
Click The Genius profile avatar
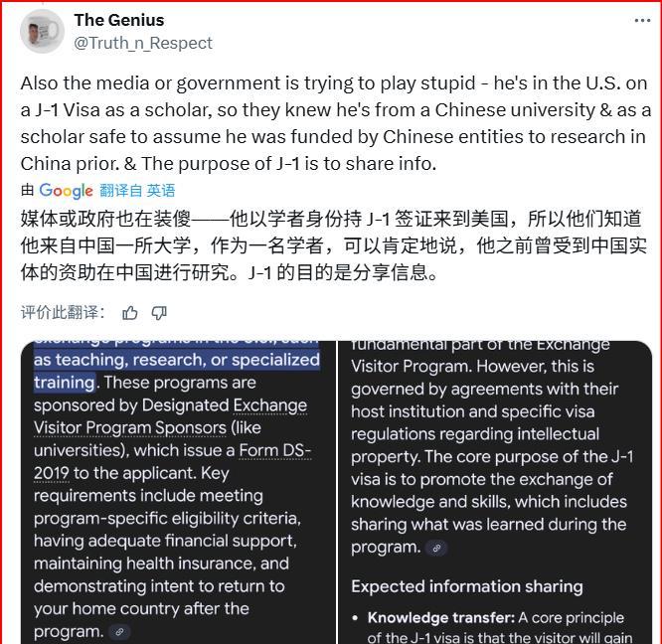(x=42, y=31)
